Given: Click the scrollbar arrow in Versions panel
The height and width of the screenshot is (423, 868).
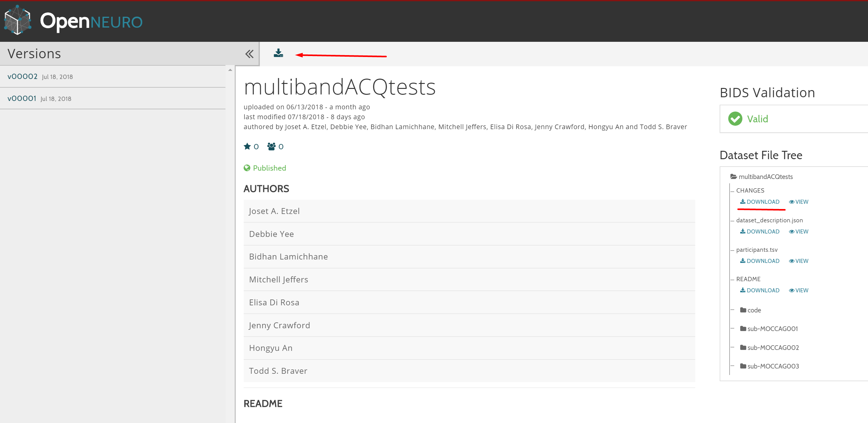Looking at the screenshot, I should pos(230,70).
